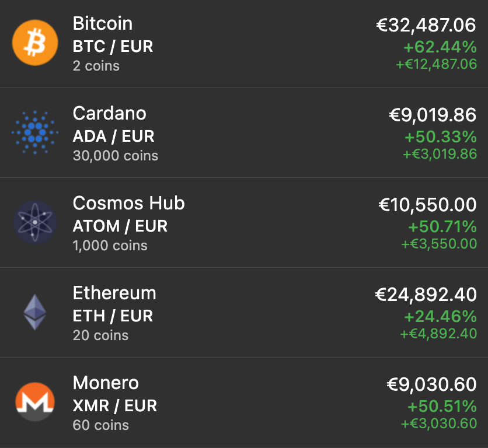The image size is (488, 448).
Task: Select the Cardano coin name
Action: tap(109, 114)
